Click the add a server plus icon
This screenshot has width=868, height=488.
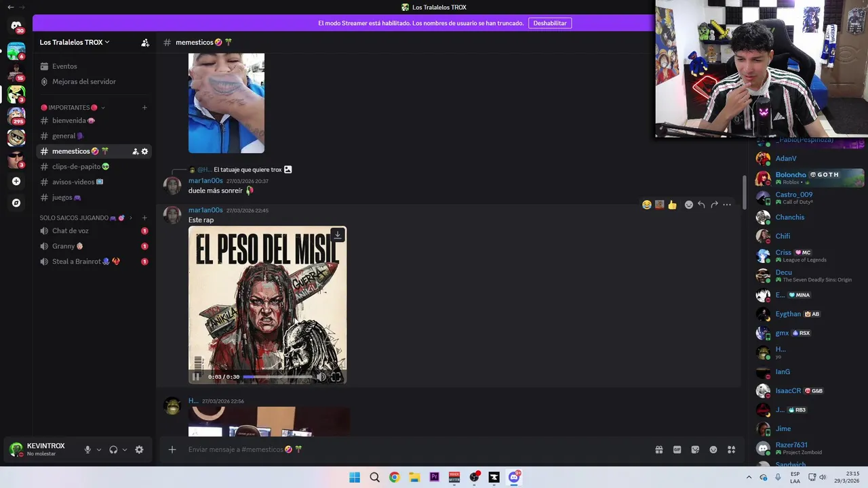coord(16,181)
